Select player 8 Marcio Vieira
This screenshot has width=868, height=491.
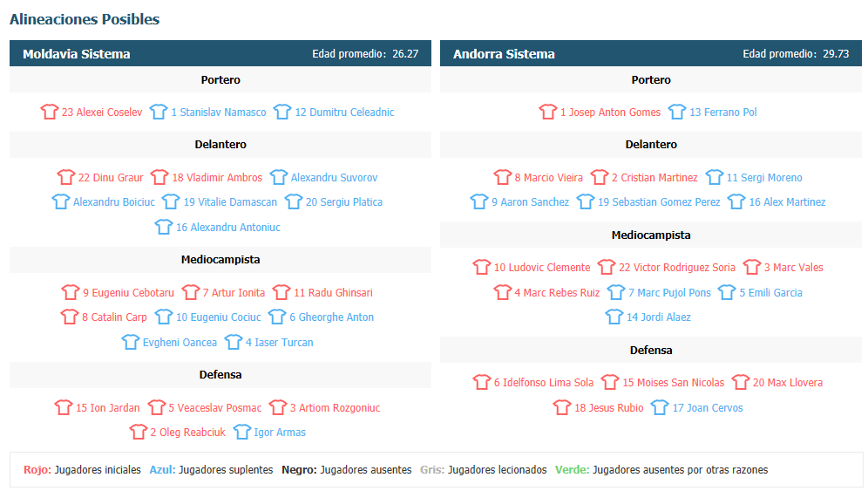[x=548, y=177]
